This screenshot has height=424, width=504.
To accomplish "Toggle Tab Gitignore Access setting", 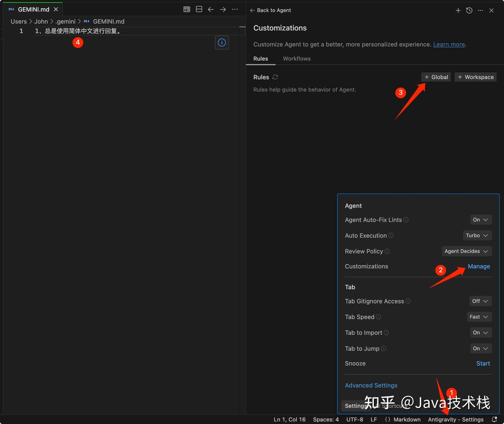I will tap(480, 301).
